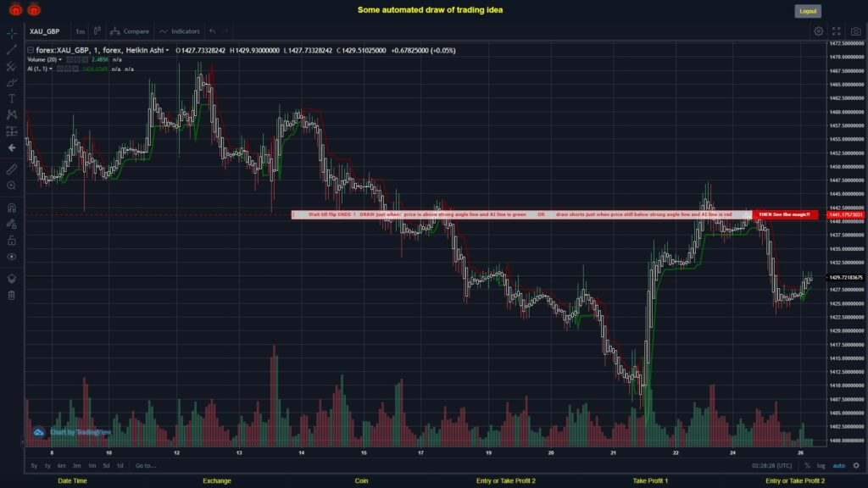Open the Indicators menu
868x488 pixels.
(x=180, y=31)
